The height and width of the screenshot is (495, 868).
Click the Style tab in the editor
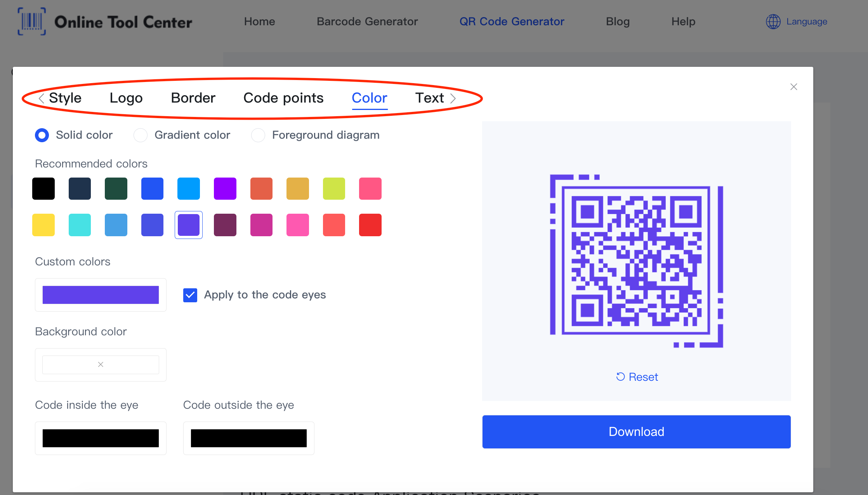[x=66, y=97]
